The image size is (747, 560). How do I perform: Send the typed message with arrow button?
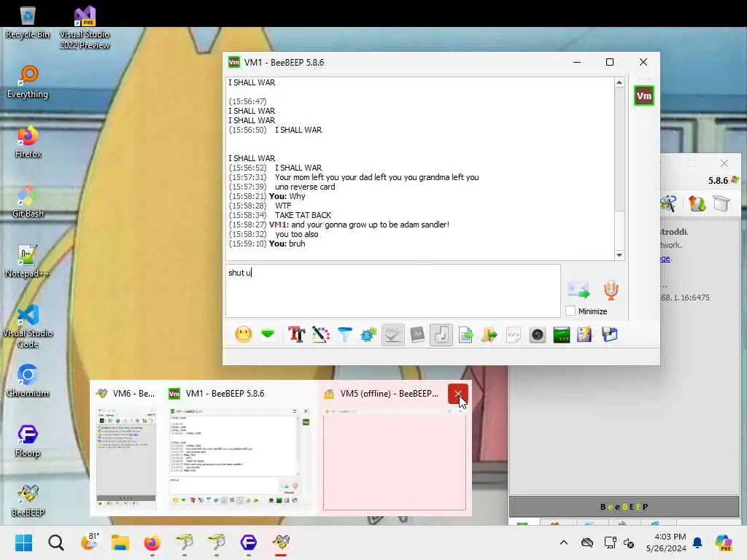(578, 290)
